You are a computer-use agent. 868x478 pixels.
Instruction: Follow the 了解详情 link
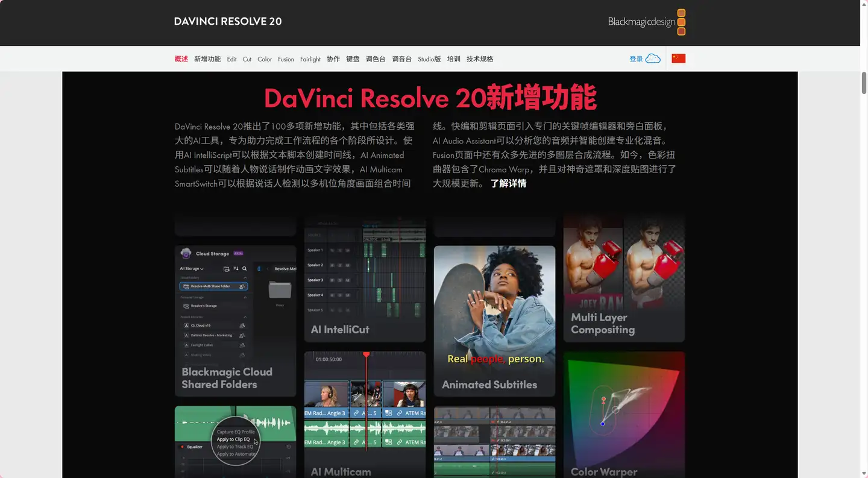[x=508, y=183]
